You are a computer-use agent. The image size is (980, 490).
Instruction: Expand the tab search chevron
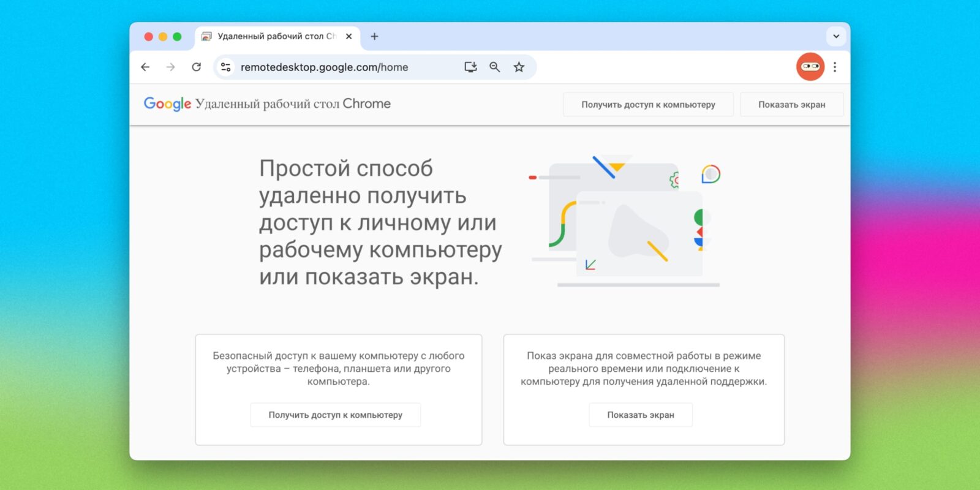coord(836,36)
